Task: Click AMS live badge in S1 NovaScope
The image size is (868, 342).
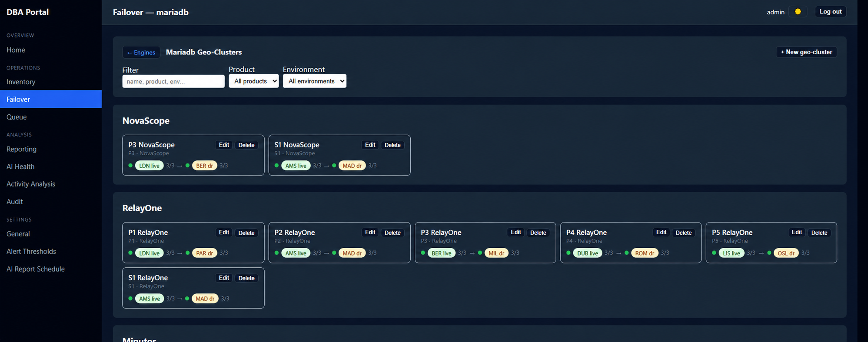Action: pos(296,166)
